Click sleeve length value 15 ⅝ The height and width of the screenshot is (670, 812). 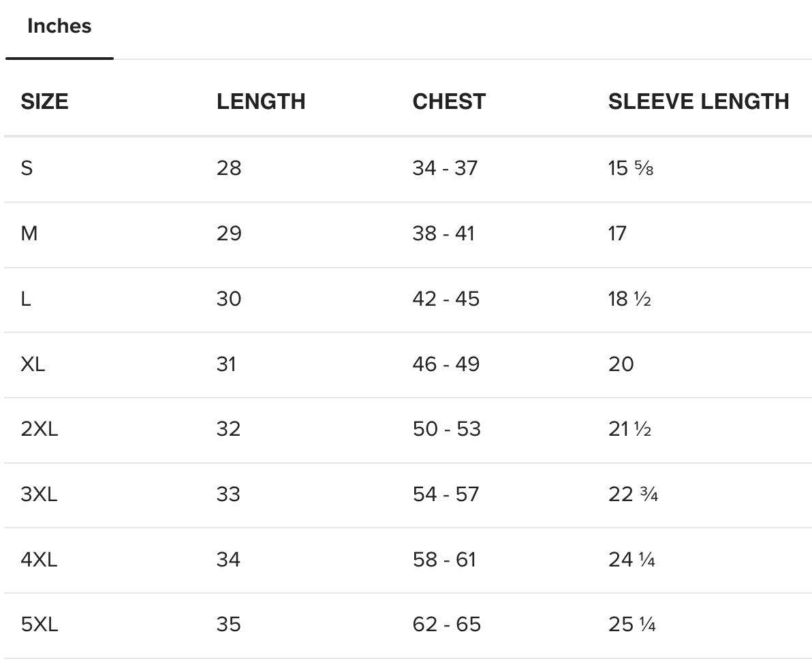(x=631, y=168)
